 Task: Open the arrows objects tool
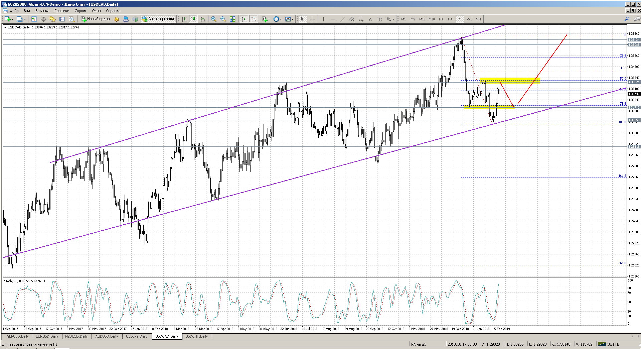(x=389, y=19)
